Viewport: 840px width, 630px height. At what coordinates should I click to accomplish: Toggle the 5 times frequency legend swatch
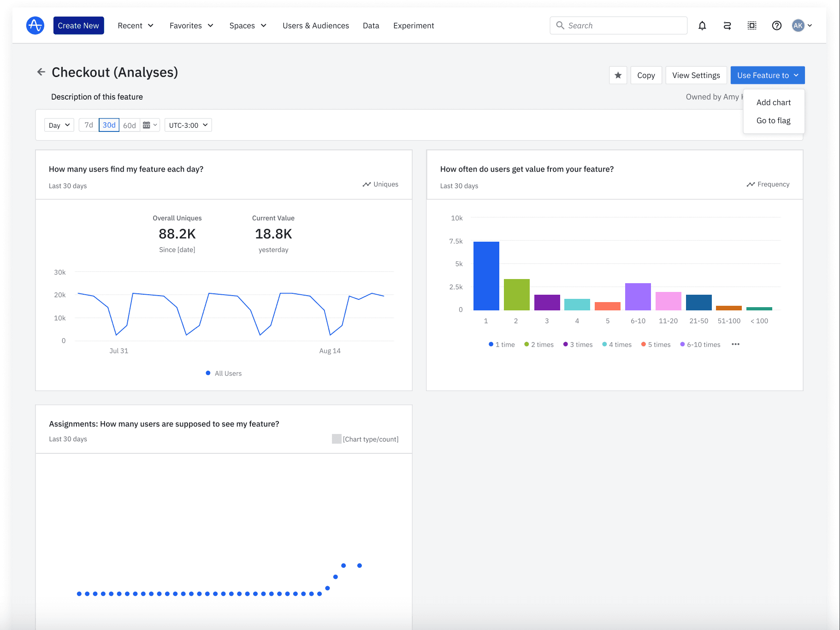643,344
